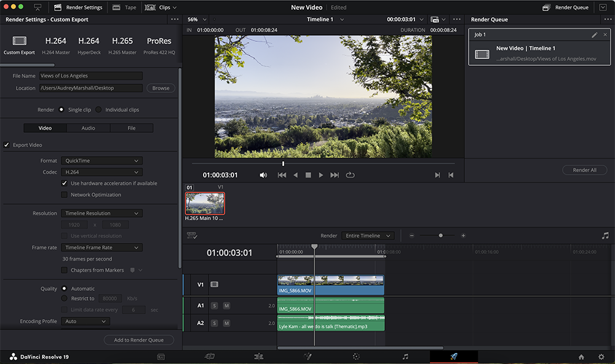615x364 pixels.
Task: Open the Cut page
Action: tap(210, 357)
